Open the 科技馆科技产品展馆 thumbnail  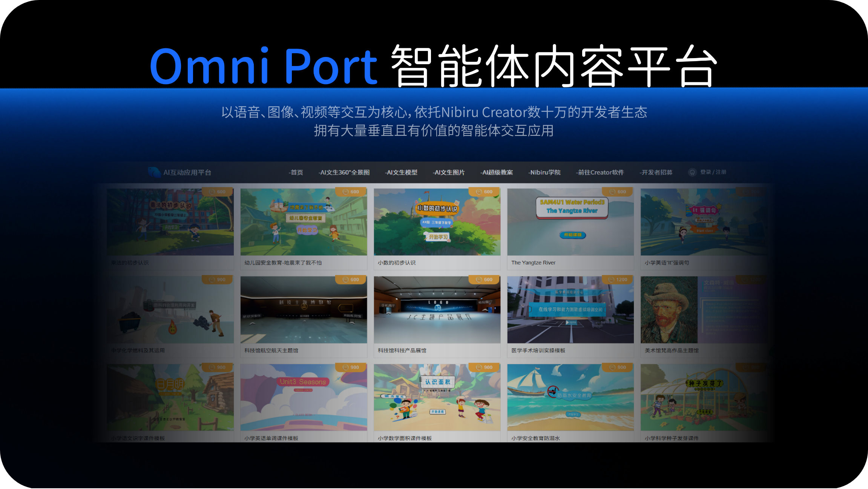tap(437, 310)
